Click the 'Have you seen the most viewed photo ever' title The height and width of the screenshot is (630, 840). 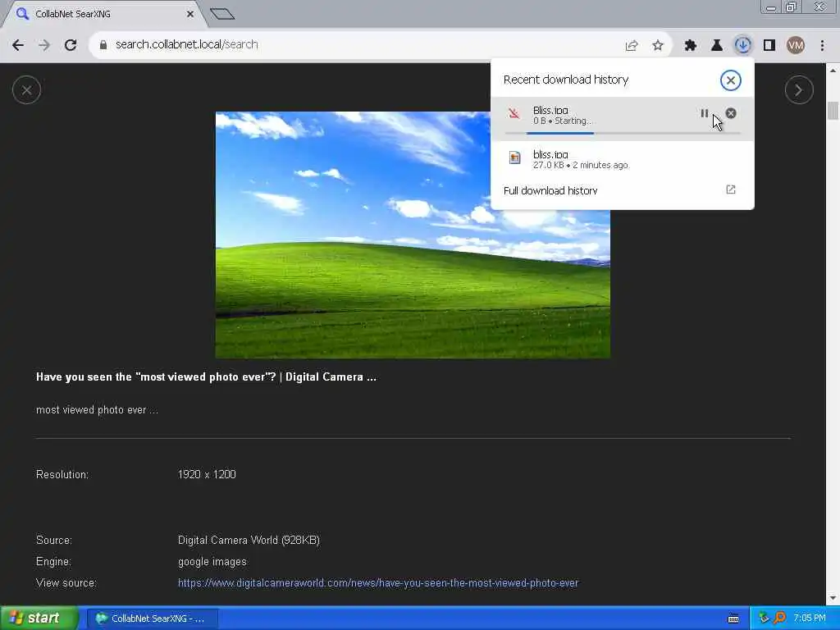[x=206, y=377]
